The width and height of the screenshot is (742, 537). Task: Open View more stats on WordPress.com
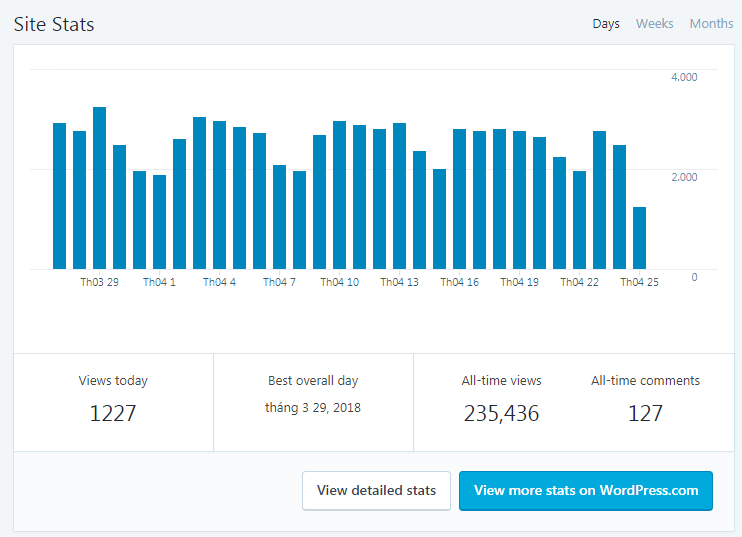585,491
